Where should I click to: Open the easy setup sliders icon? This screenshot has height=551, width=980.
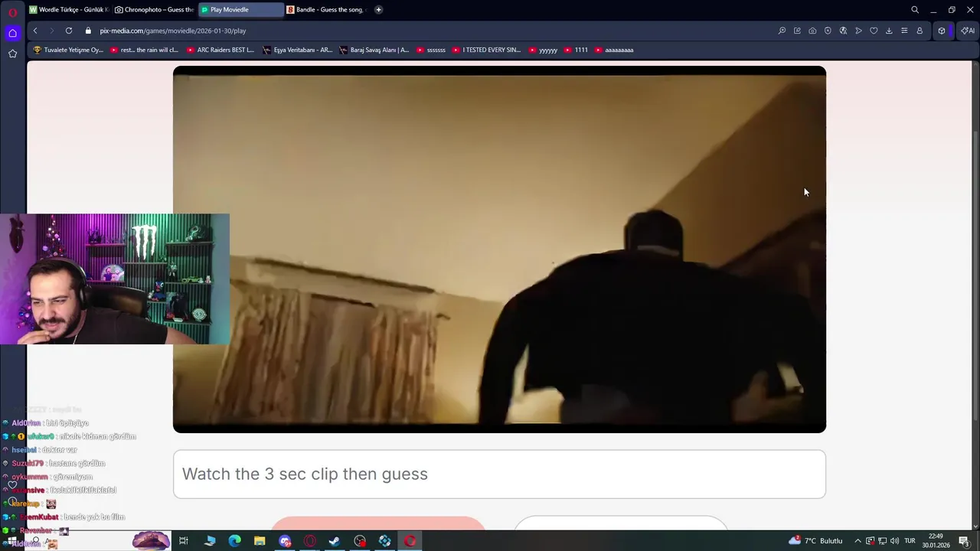904,31
